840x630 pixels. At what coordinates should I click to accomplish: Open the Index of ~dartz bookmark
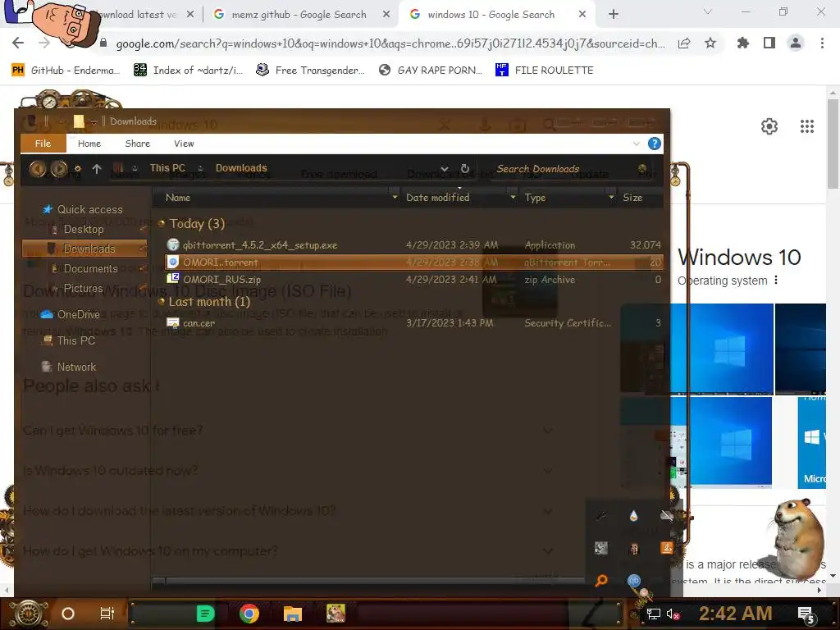click(188, 71)
